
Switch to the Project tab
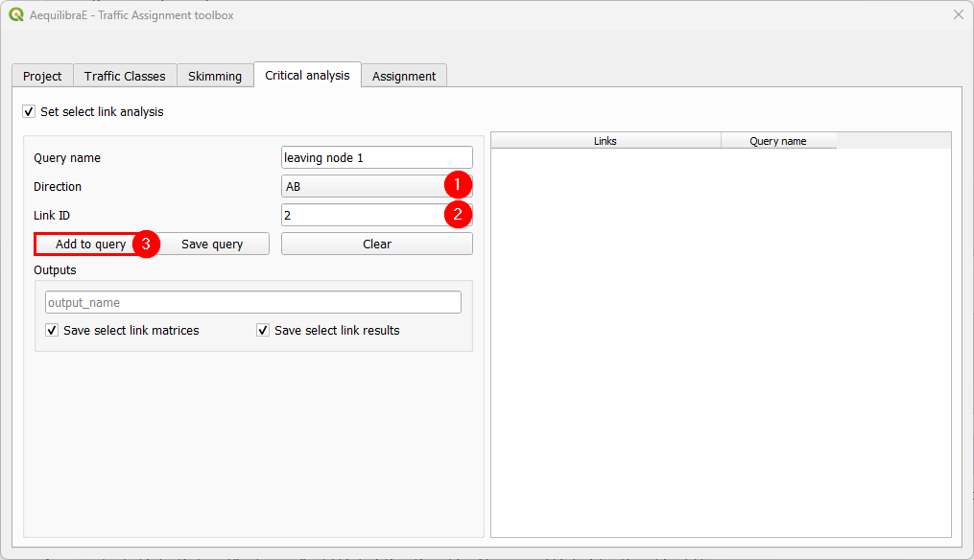point(42,76)
